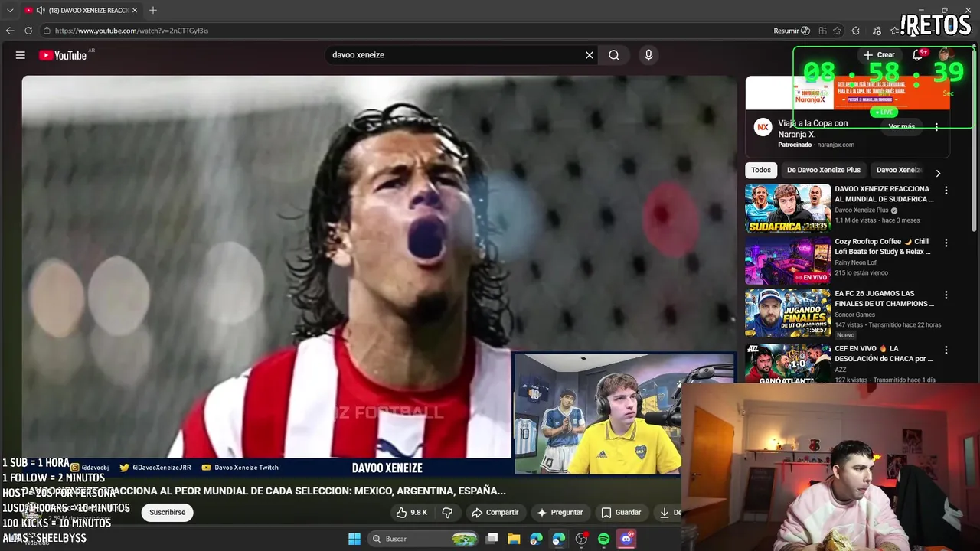This screenshot has height=551, width=980.
Task: Open 'Cozy Rooftop Coffee Chill Lofi Beats' title
Action: (883, 246)
